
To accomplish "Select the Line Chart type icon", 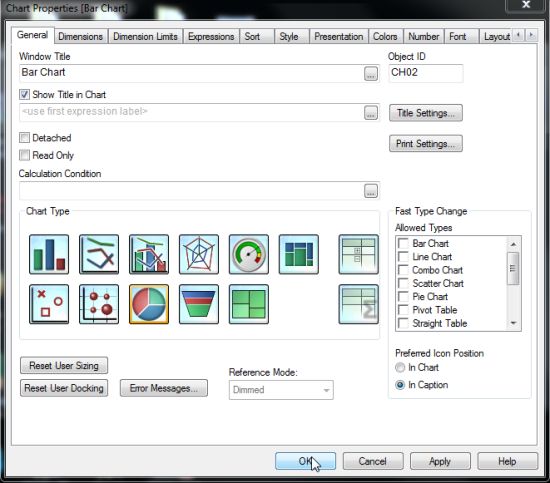I will pos(99,254).
